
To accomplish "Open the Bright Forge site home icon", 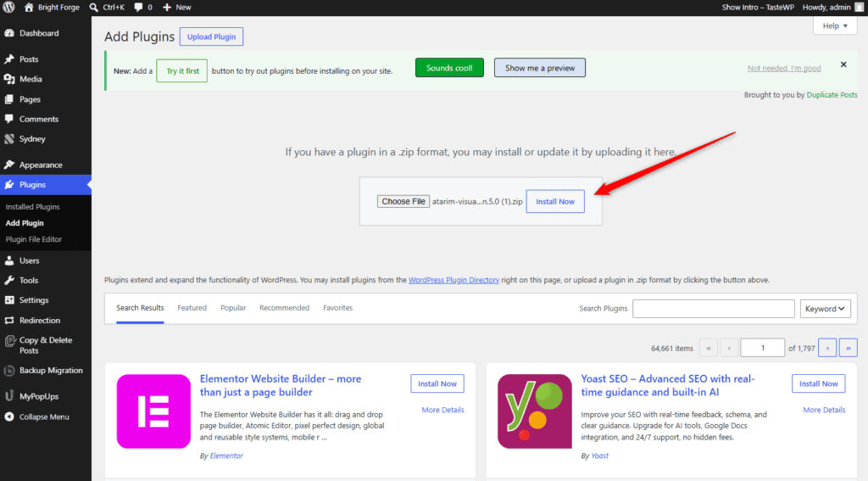I will coord(29,7).
